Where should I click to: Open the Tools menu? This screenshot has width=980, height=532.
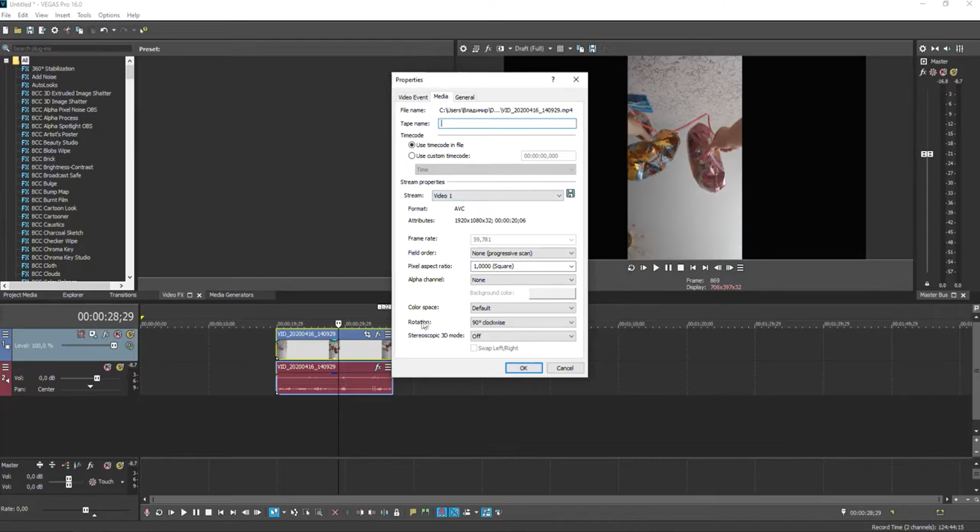coord(84,15)
